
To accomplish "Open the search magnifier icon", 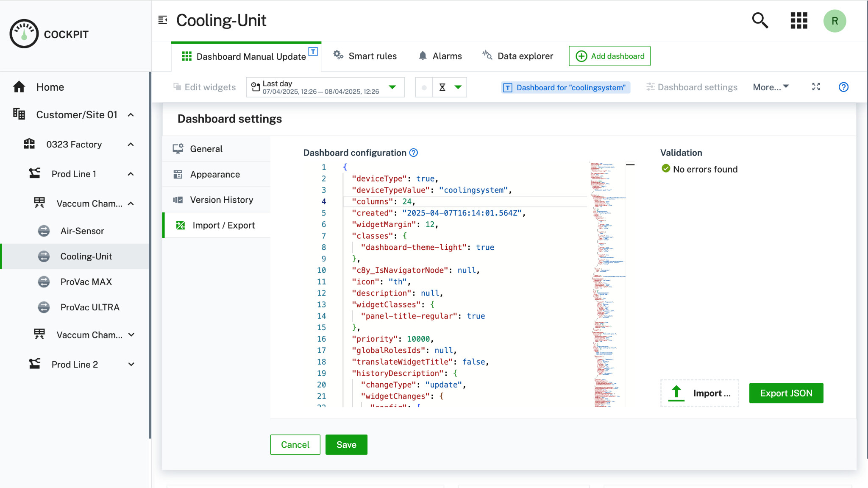I will point(760,20).
